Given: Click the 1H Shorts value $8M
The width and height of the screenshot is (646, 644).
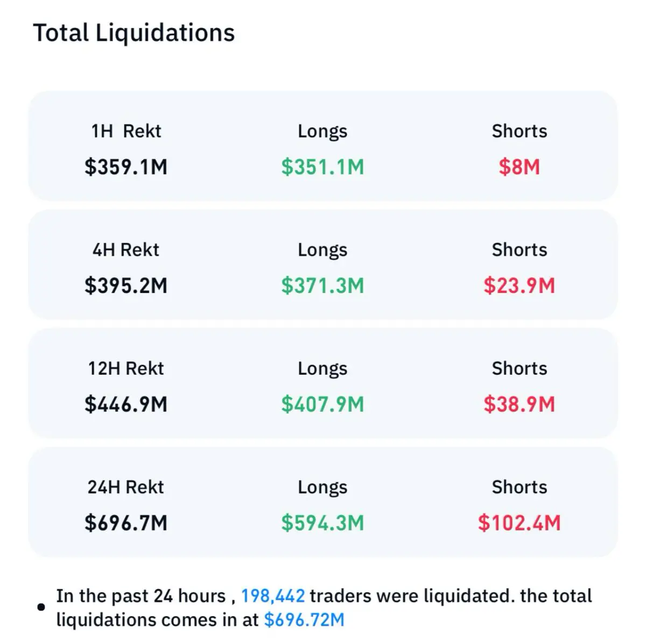Looking at the screenshot, I should pyautogui.click(x=519, y=167).
